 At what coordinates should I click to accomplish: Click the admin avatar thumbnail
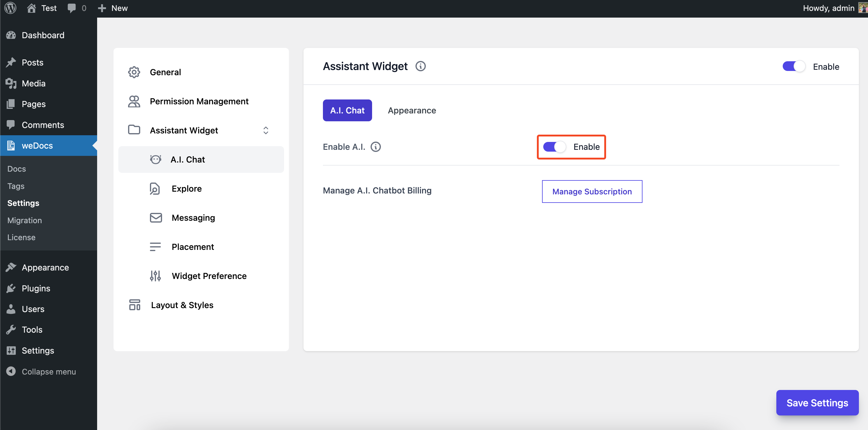click(x=863, y=8)
